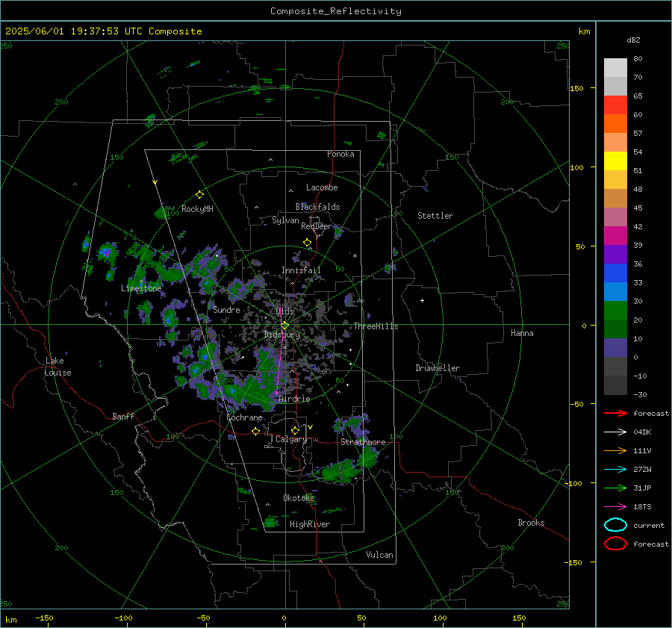Click the Vulcan label

pos(379,555)
